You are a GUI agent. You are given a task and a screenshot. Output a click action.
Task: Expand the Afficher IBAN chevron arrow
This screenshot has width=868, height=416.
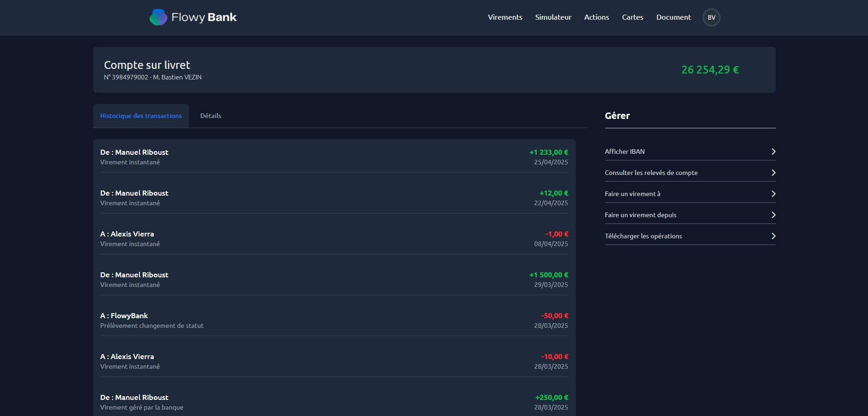pos(773,152)
